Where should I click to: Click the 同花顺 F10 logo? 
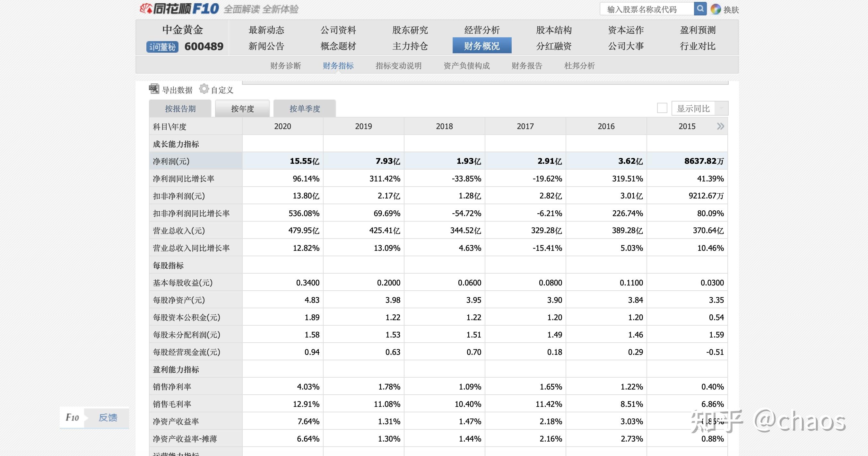[x=179, y=9]
